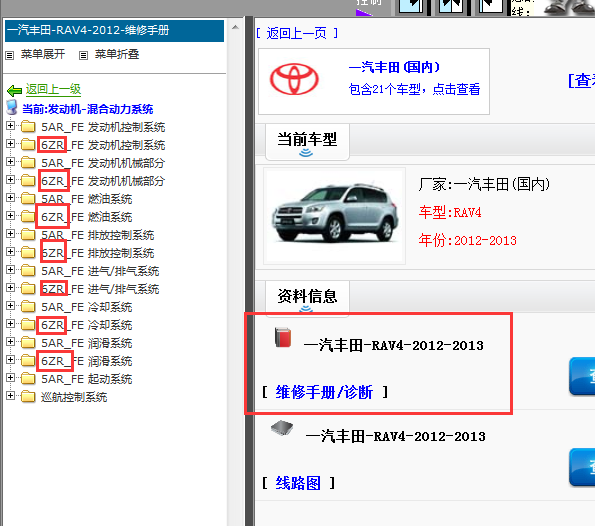
Task: Click folder icon of 5AR_FE 发动机控制系统
Action: click(x=28, y=127)
